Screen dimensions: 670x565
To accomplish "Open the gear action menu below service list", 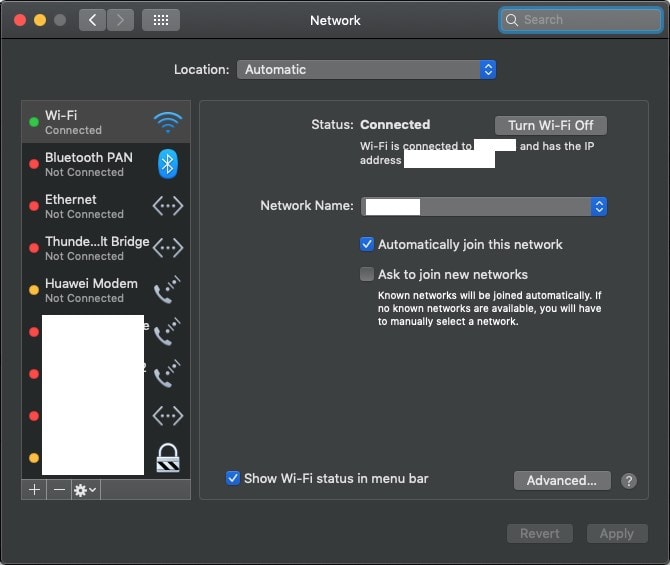I will click(85, 490).
